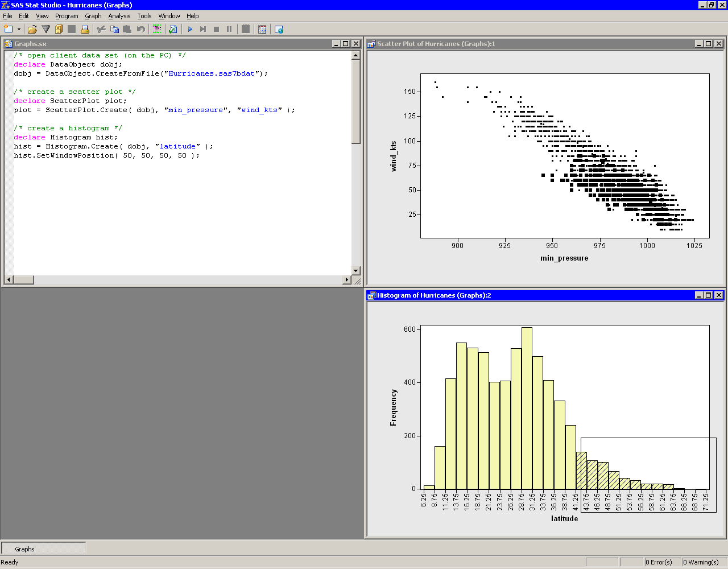This screenshot has width=728, height=569.
Task: Click the min_pressure axis label
Action: click(564, 258)
